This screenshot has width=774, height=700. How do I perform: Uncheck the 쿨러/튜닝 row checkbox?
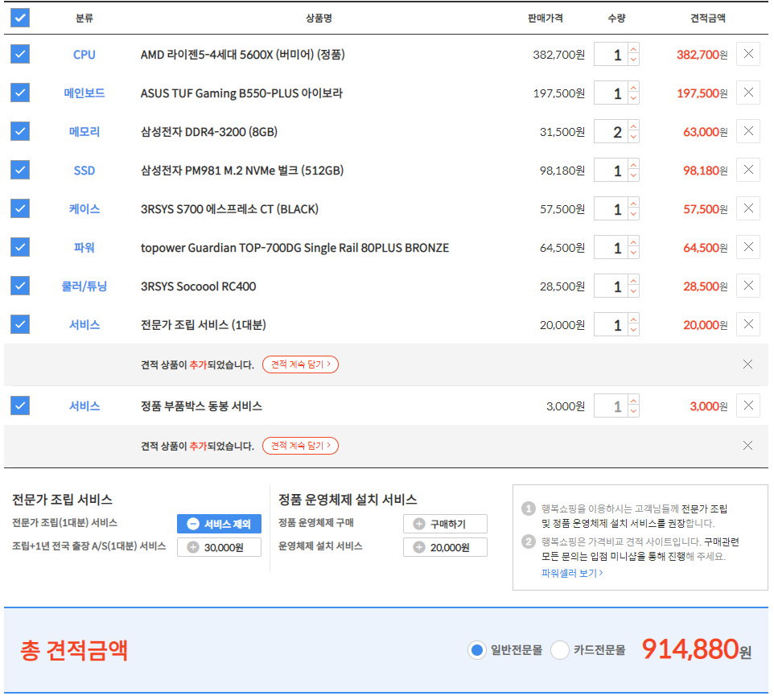pyautogui.click(x=20, y=286)
